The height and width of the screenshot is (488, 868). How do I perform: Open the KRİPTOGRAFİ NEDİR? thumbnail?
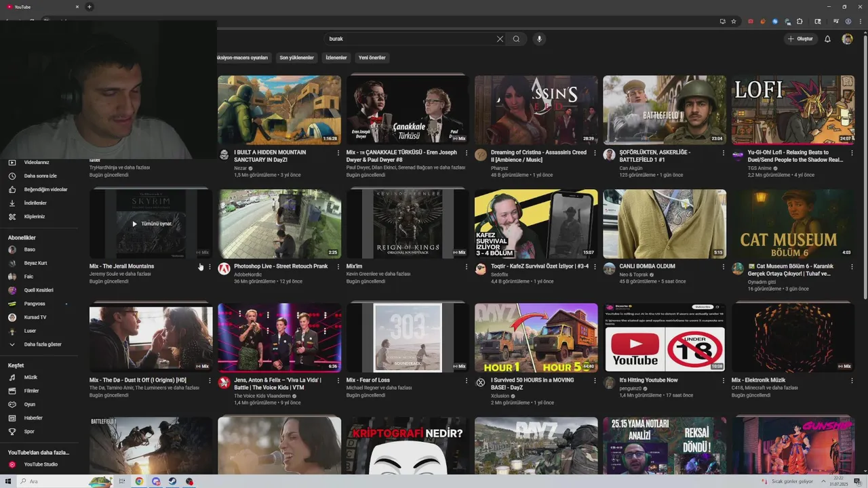408,445
